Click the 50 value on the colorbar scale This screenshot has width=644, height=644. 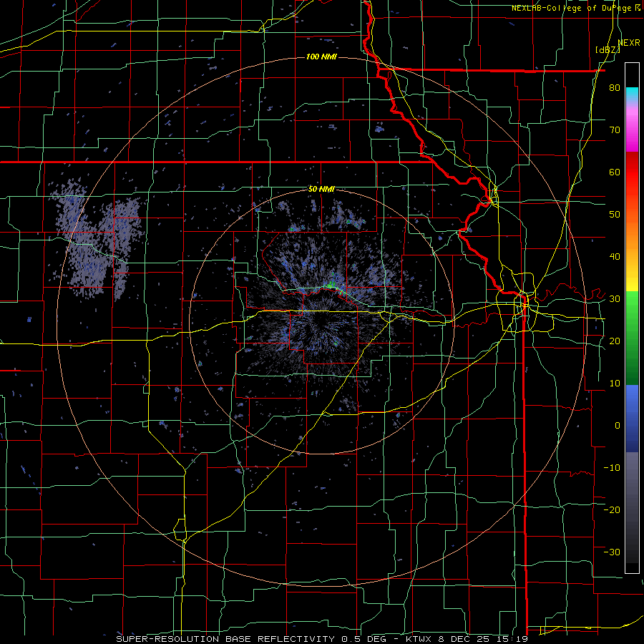pos(615,215)
